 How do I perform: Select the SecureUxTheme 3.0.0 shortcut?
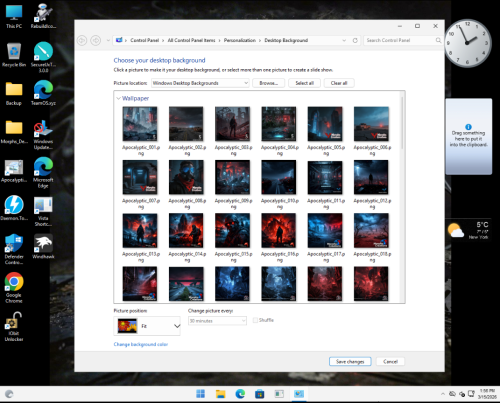tap(43, 57)
